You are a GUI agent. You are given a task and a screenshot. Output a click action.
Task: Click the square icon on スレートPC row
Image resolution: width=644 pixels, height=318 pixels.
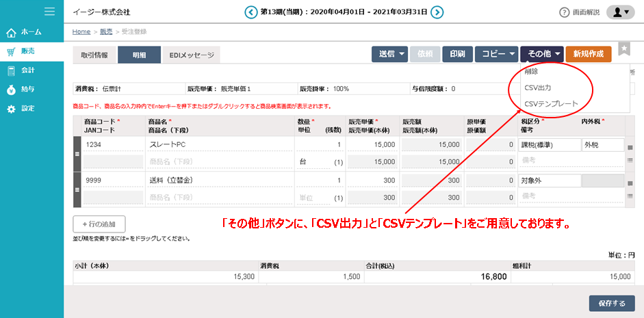[630, 148]
